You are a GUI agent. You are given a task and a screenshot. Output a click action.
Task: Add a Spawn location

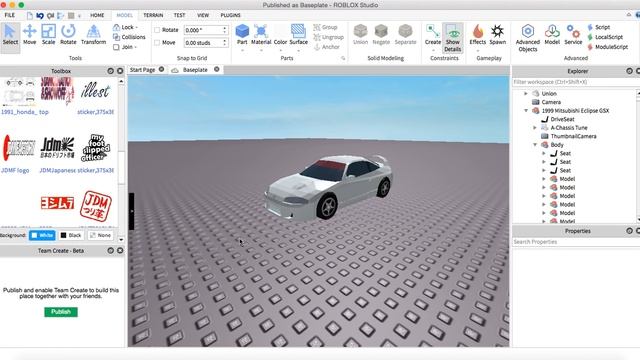498,35
